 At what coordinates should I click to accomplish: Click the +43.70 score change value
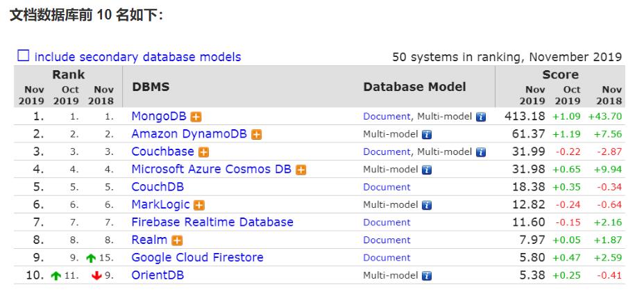(605, 117)
